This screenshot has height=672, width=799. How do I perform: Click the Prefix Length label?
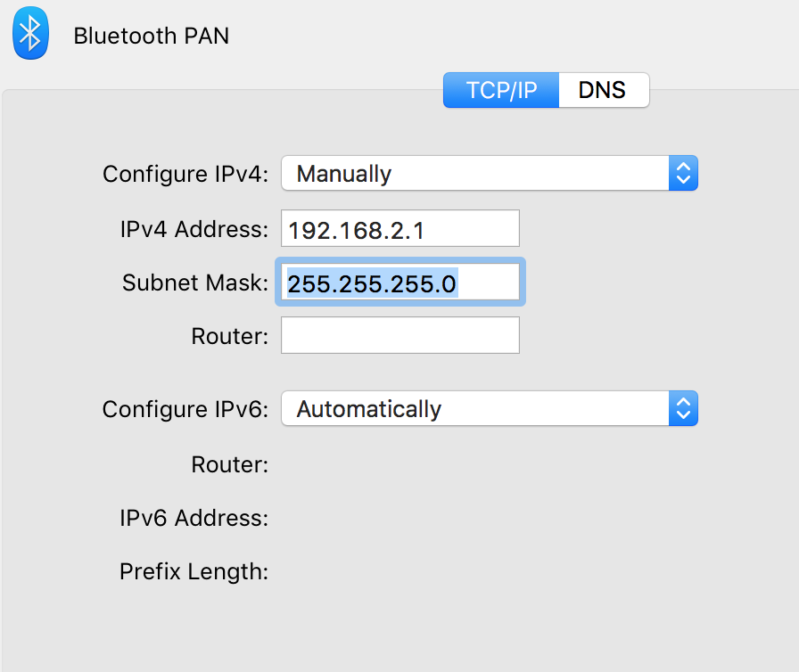point(194,571)
